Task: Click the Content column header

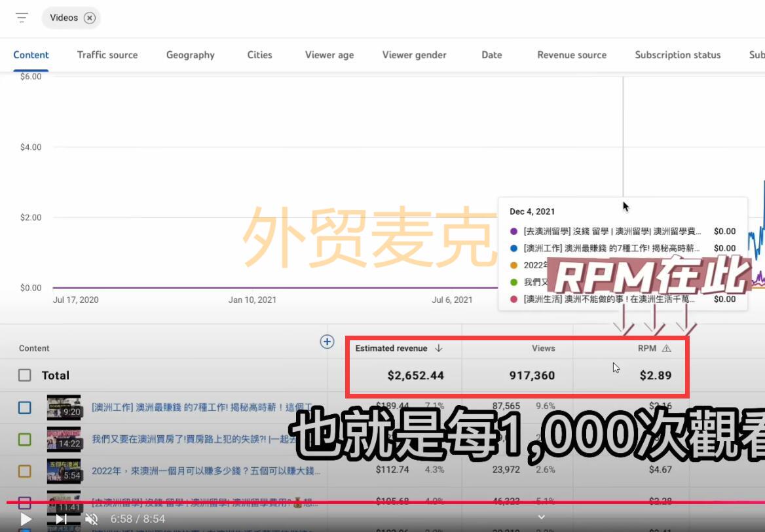Action: (x=34, y=348)
